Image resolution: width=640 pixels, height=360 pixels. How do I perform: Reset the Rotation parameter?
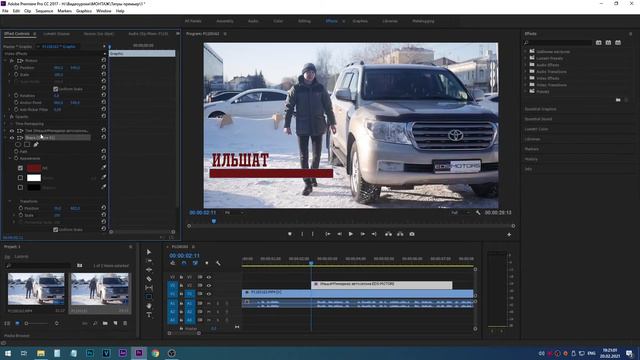click(104, 95)
